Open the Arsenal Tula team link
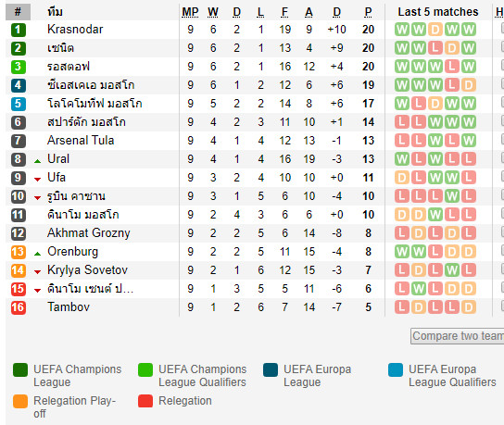Image resolution: width=504 pixels, height=425 pixels. point(81,141)
